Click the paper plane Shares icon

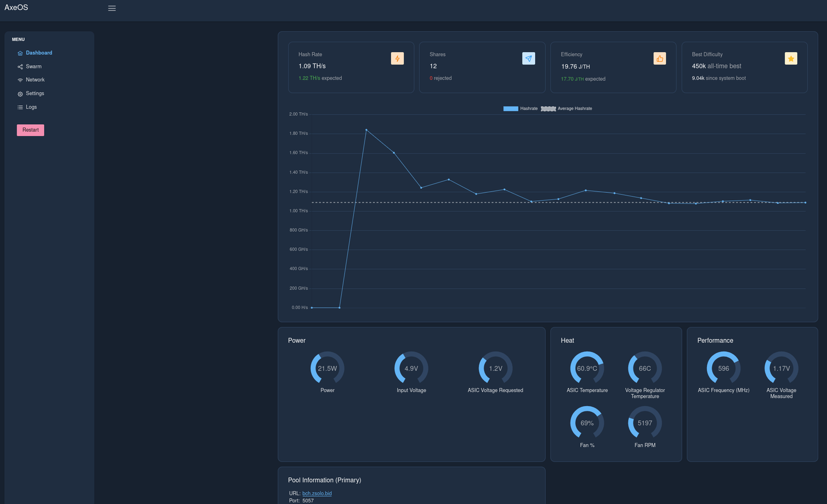528,58
